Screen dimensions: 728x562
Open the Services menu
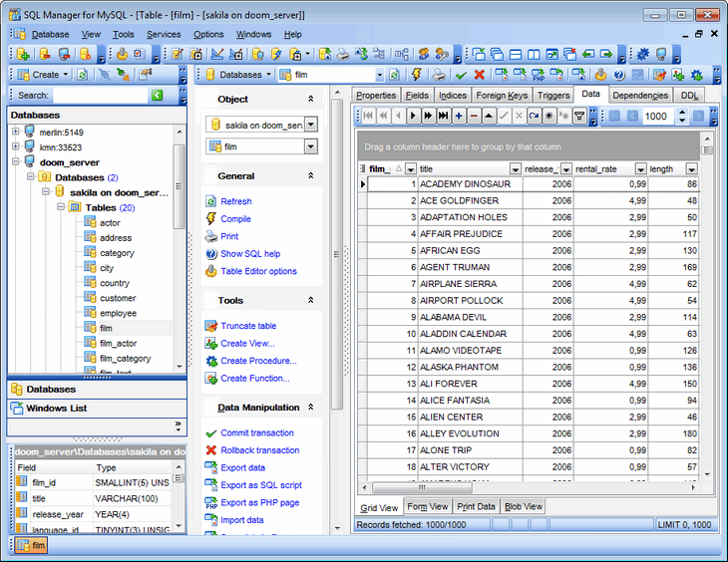(x=164, y=34)
